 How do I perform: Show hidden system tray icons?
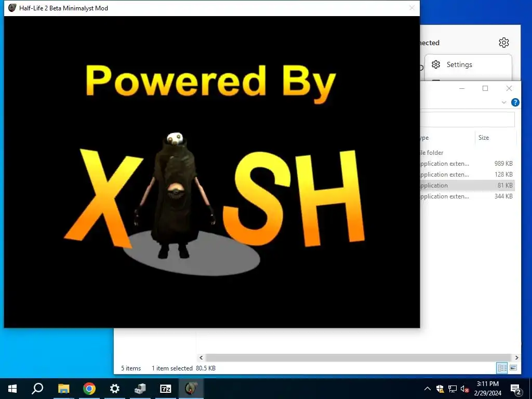coord(428,389)
